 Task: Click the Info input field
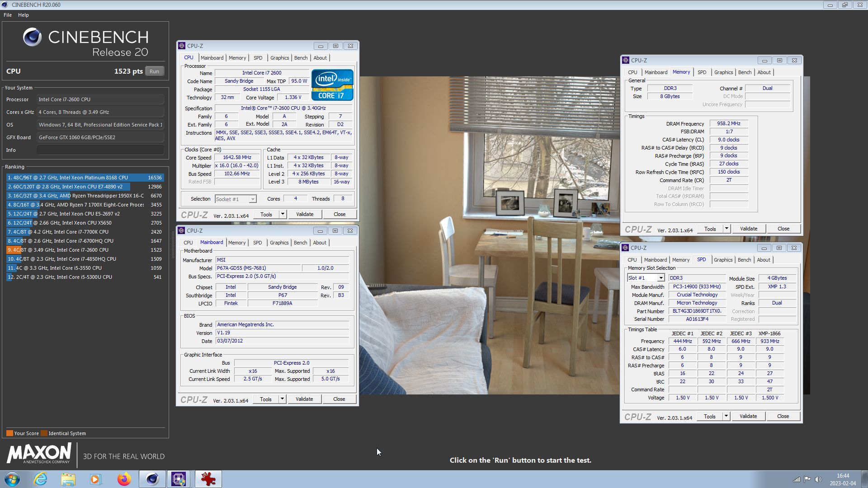pos(100,150)
